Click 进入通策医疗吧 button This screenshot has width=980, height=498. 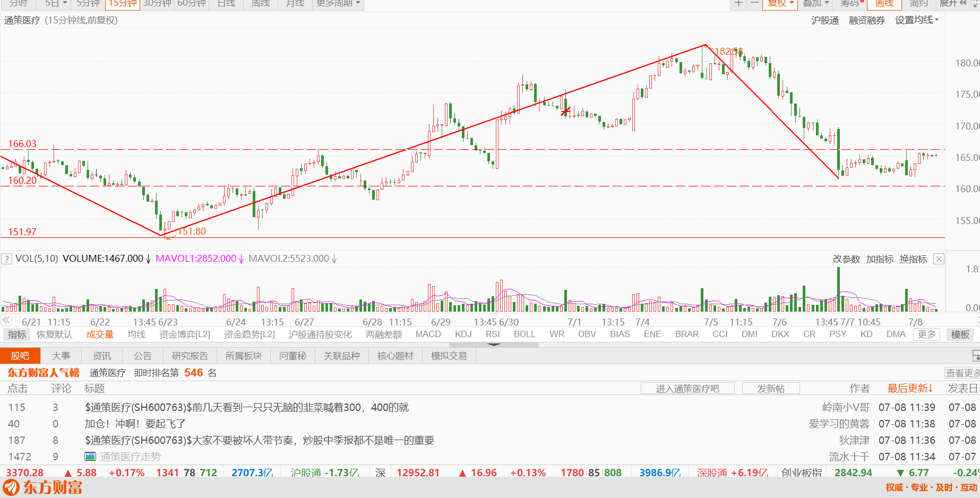[687, 389]
